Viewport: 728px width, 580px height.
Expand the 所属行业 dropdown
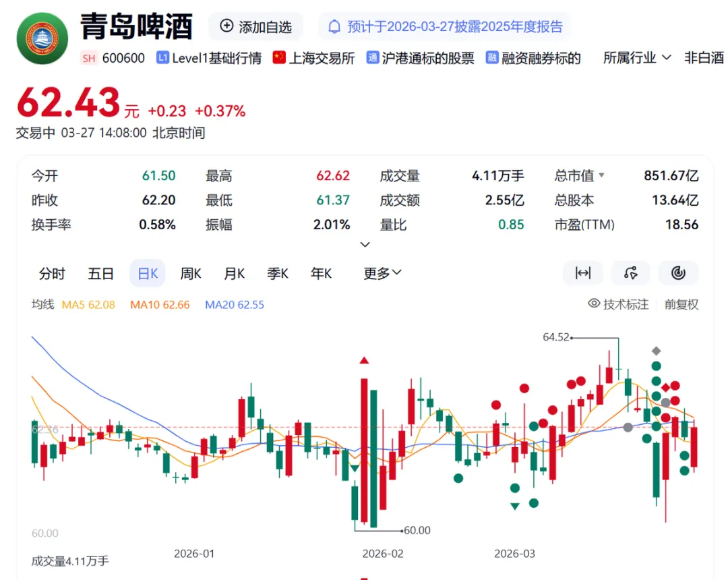click(x=634, y=58)
